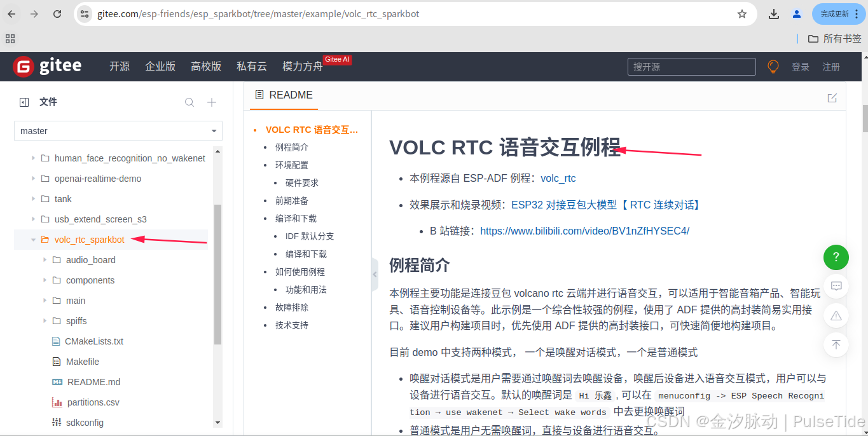
Task: Open the 所有书签 bookmarks folder
Action: pyautogui.click(x=834, y=39)
